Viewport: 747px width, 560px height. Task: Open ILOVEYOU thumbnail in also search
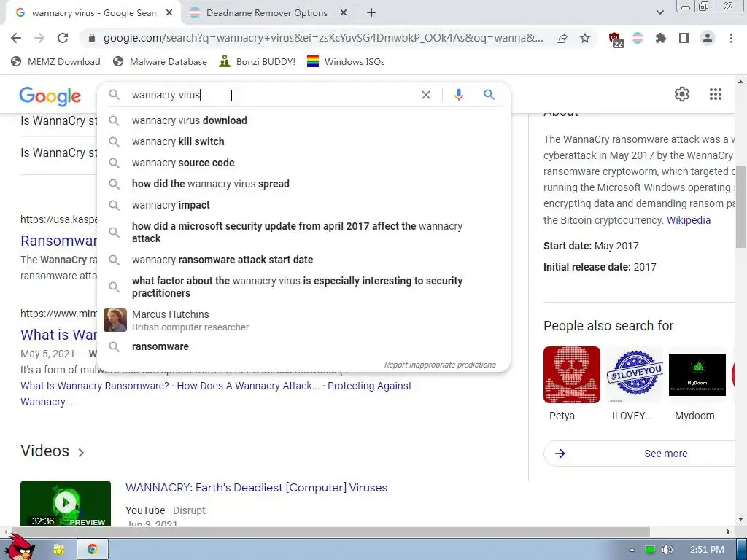[635, 375]
